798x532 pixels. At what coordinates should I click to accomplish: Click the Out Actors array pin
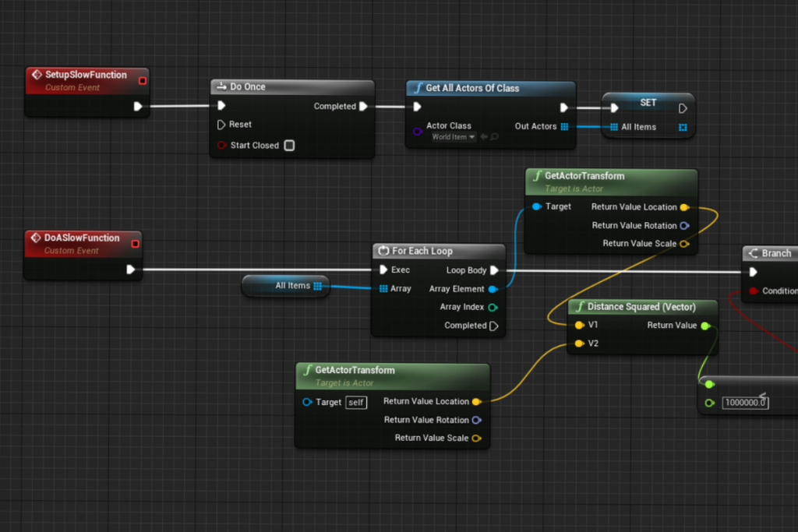(564, 127)
